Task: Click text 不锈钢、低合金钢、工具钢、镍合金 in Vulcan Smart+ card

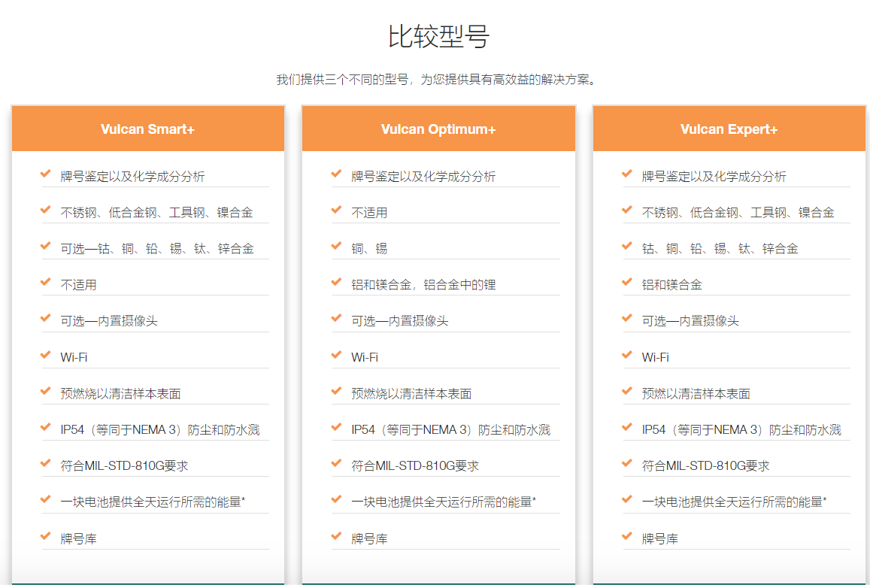Action: tap(156, 213)
